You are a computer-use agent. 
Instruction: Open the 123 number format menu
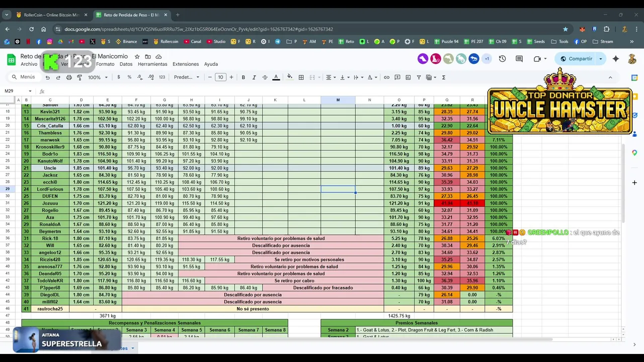[162, 77]
